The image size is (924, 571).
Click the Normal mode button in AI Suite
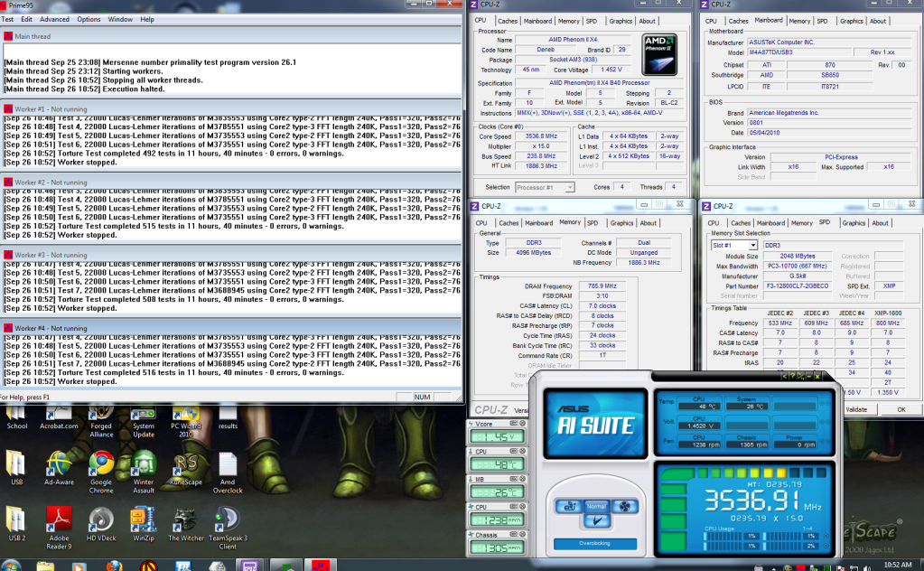pyautogui.click(x=596, y=506)
